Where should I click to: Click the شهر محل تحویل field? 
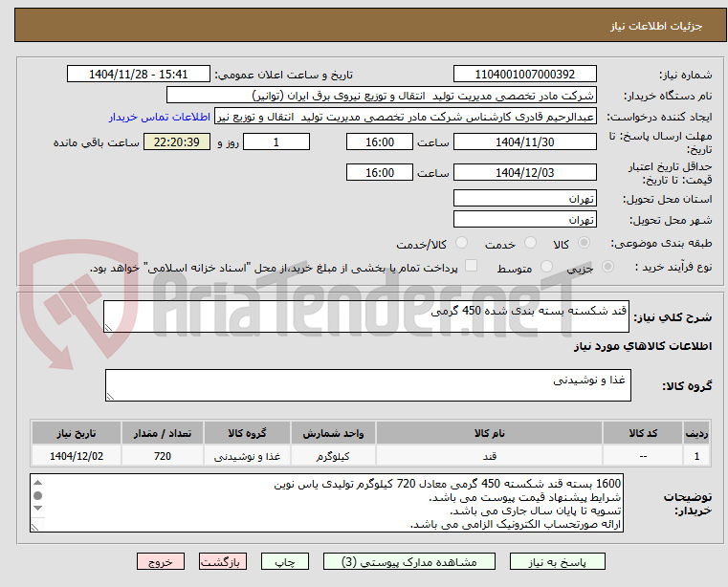(x=524, y=219)
